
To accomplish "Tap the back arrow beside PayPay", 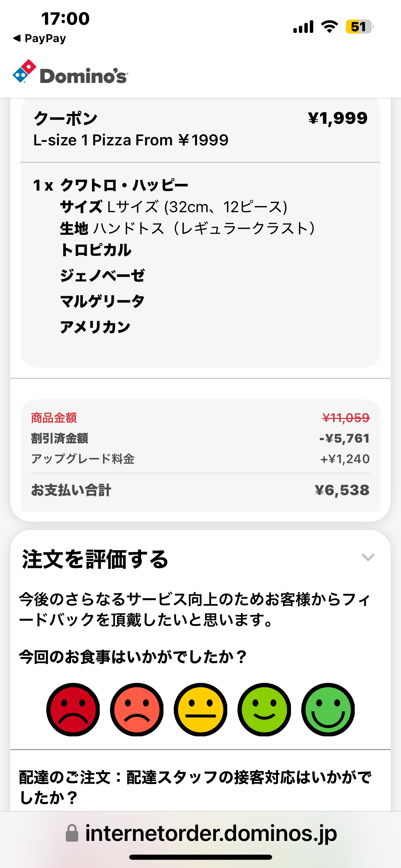I will pyautogui.click(x=17, y=38).
